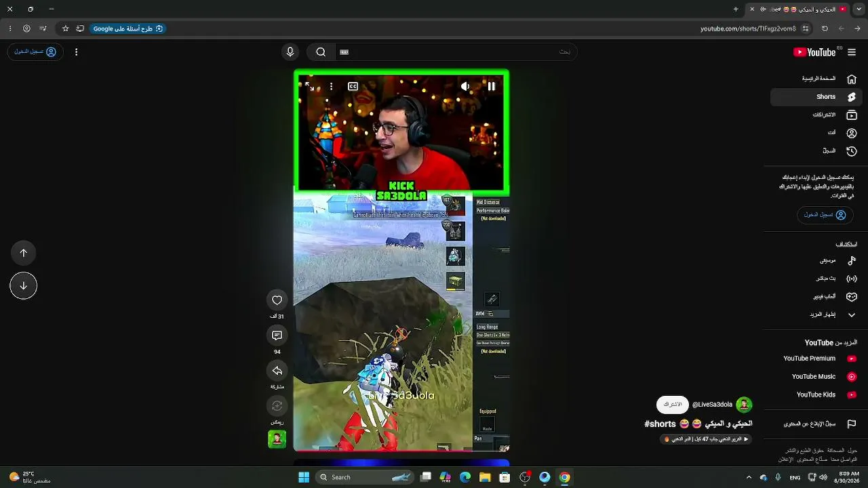Go to the previous short

[x=23, y=253]
